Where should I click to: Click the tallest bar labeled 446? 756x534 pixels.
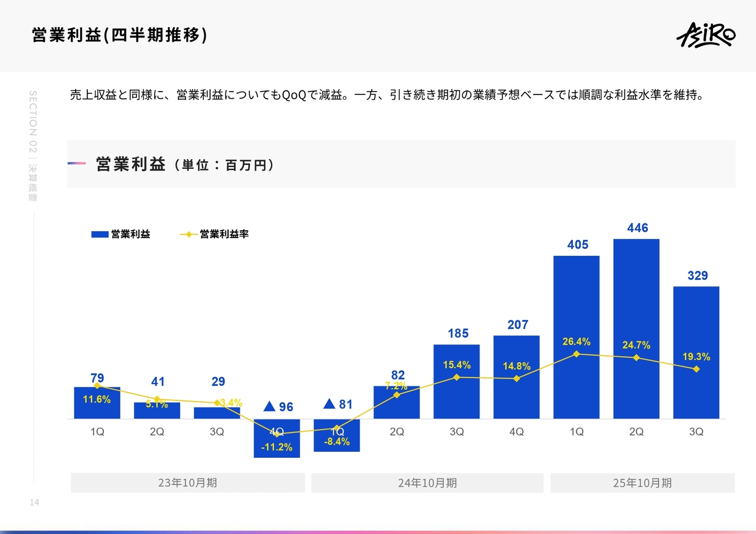636,307
